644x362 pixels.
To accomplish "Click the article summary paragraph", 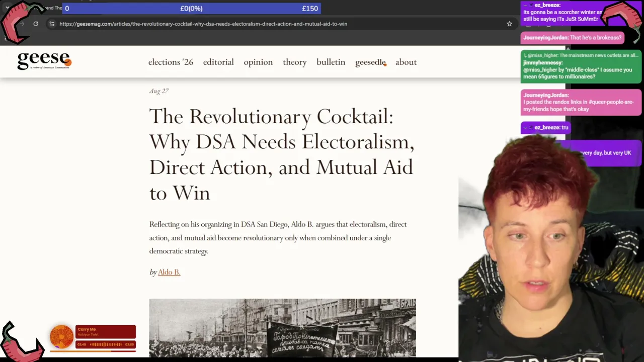I will tap(278, 237).
